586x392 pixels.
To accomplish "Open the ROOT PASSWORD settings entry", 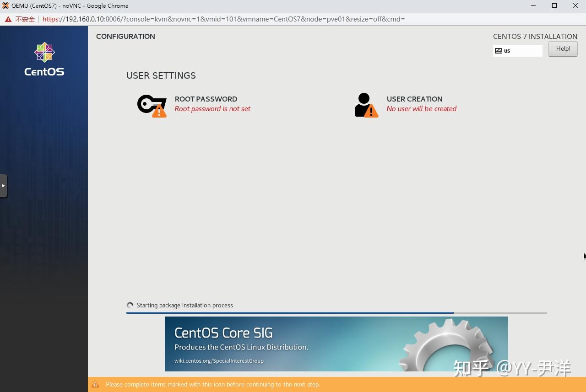I will pyautogui.click(x=206, y=99).
